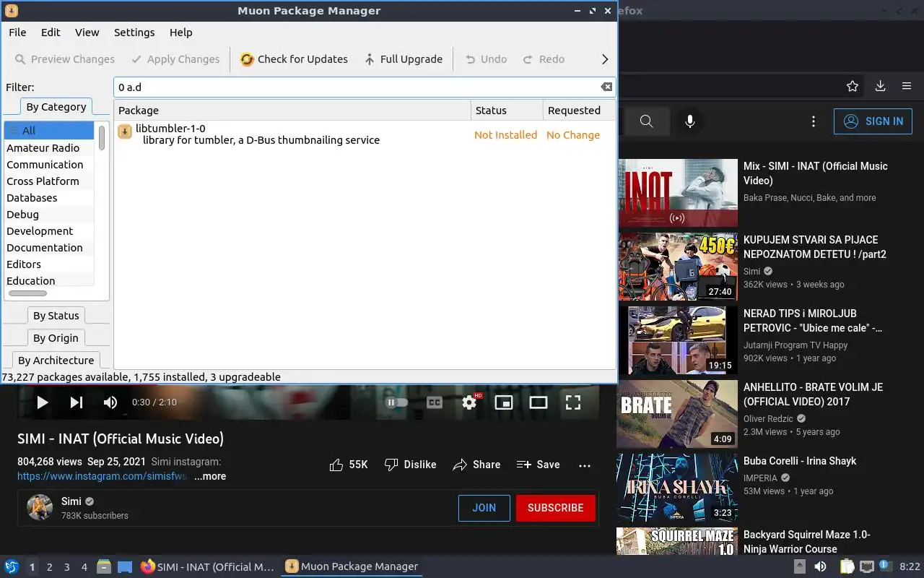Open the Instagram link in description
The width and height of the screenshot is (924, 578).
[103, 476]
